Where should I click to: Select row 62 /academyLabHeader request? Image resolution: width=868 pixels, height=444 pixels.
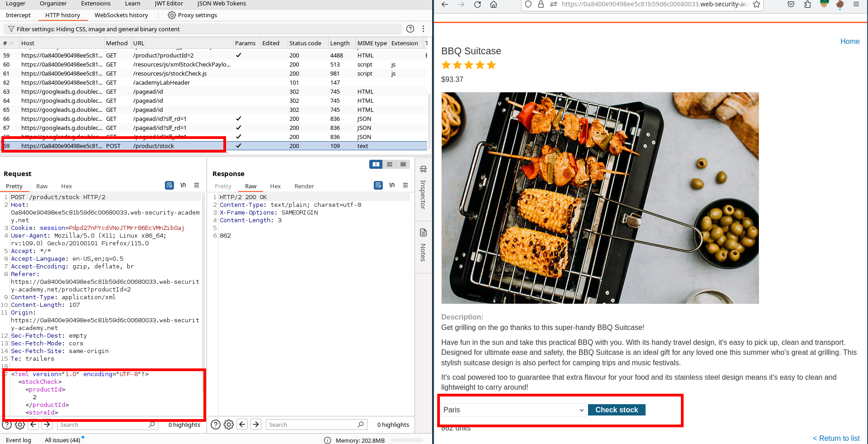tap(214, 82)
